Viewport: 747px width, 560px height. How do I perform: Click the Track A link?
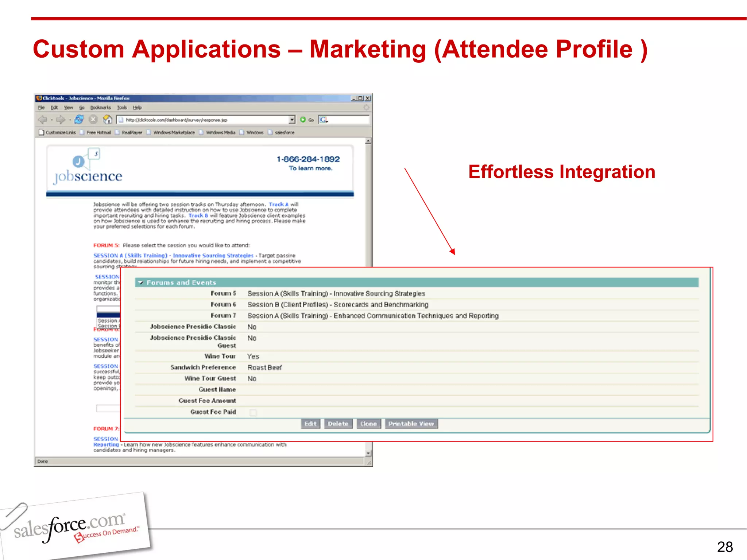click(x=279, y=205)
